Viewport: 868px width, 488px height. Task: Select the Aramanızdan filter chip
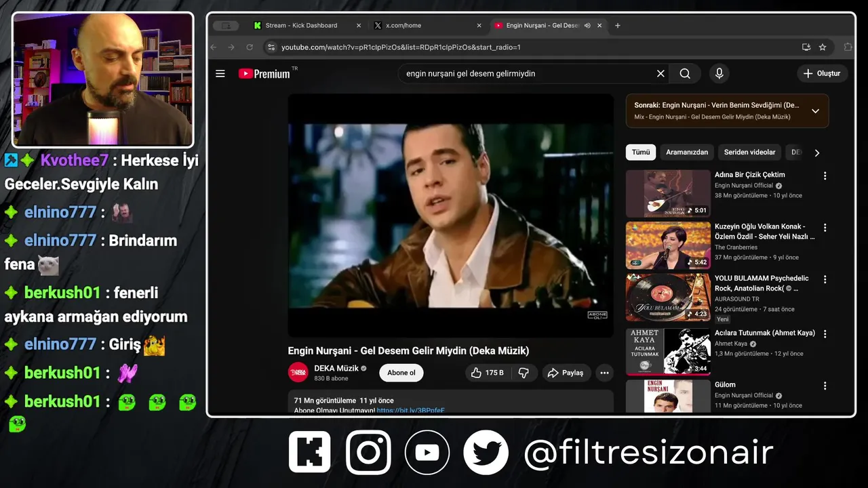coord(686,152)
